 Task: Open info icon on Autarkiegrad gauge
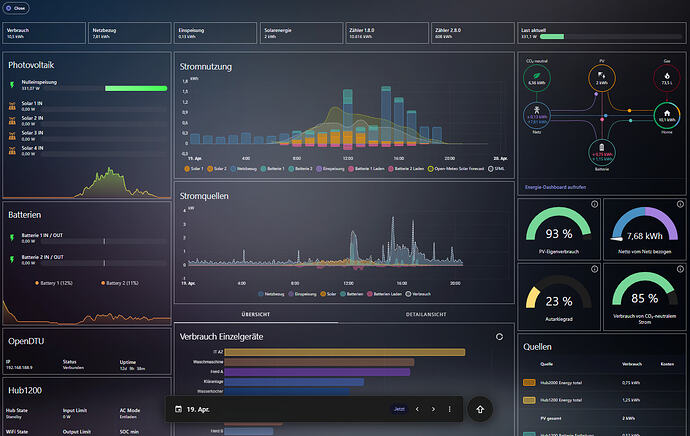(594, 269)
